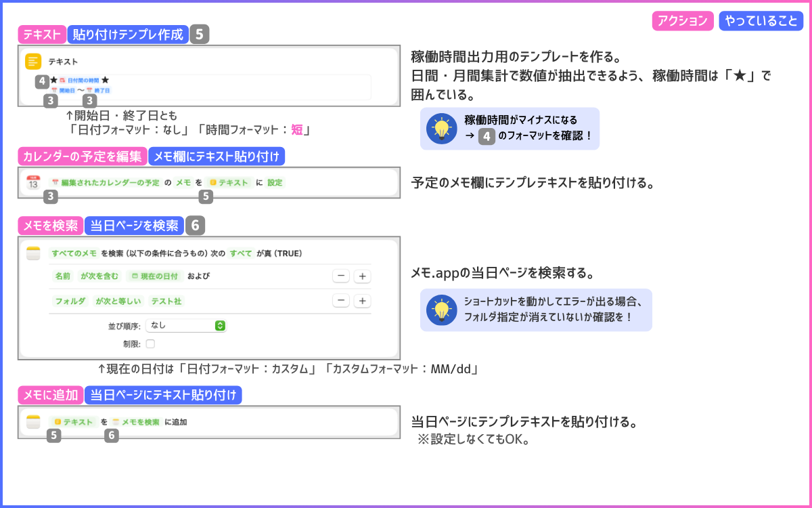Add a filter after the フォルダ row

[x=363, y=301]
